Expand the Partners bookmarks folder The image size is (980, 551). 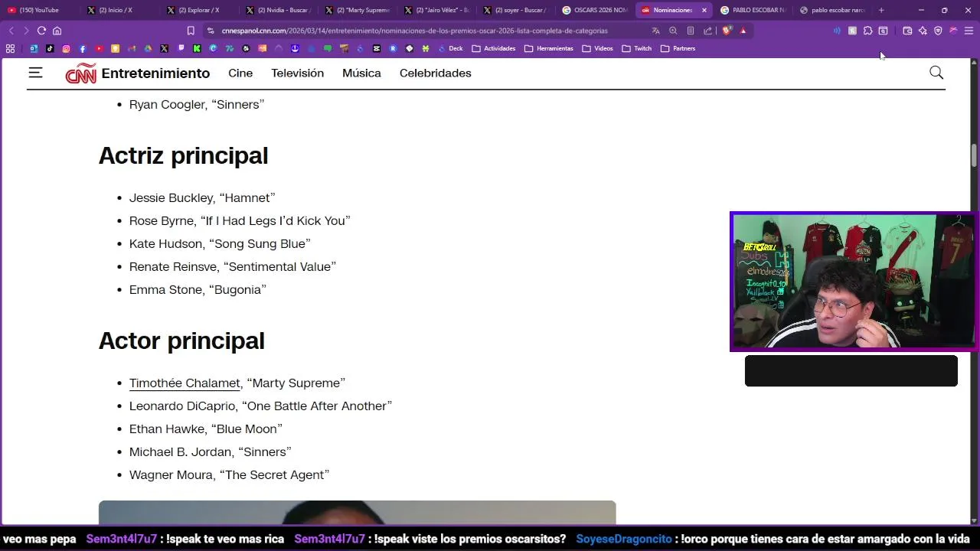coord(678,48)
